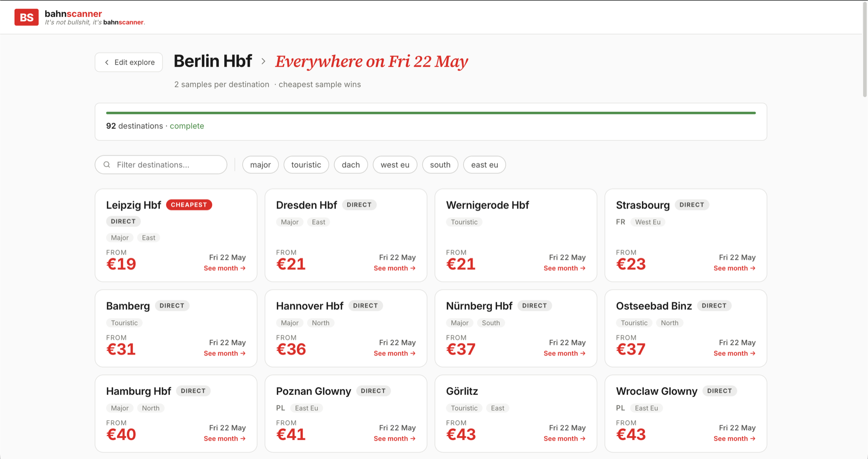Click the chevron after Berlin Hbf
This screenshot has height=459, width=868.
tap(263, 62)
